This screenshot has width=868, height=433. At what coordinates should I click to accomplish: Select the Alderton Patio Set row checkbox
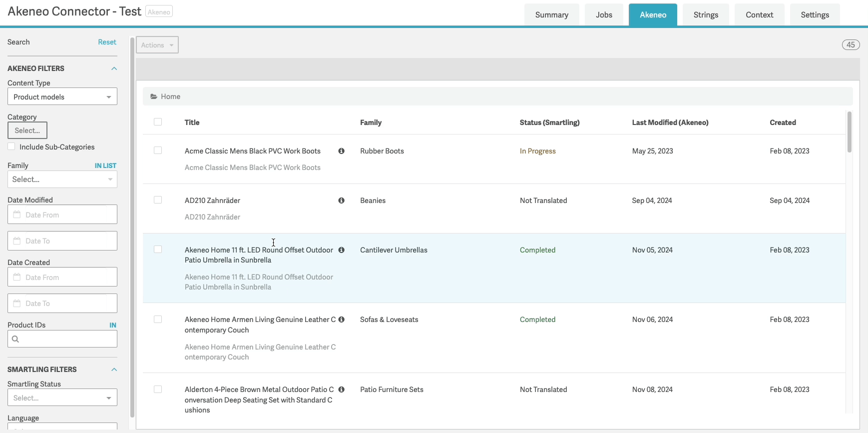pos(158,389)
